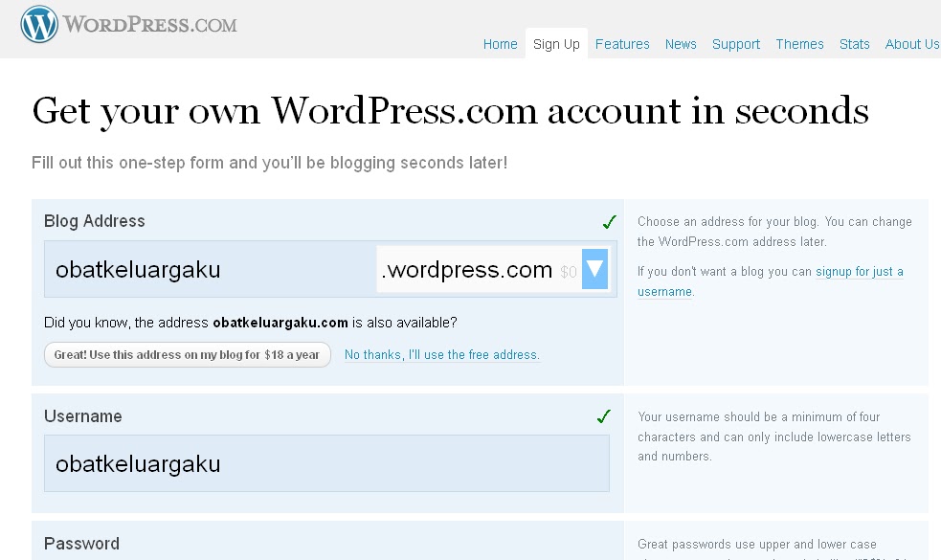The height and width of the screenshot is (560, 941).
Task: Open the Home navigation tab
Action: coord(500,44)
